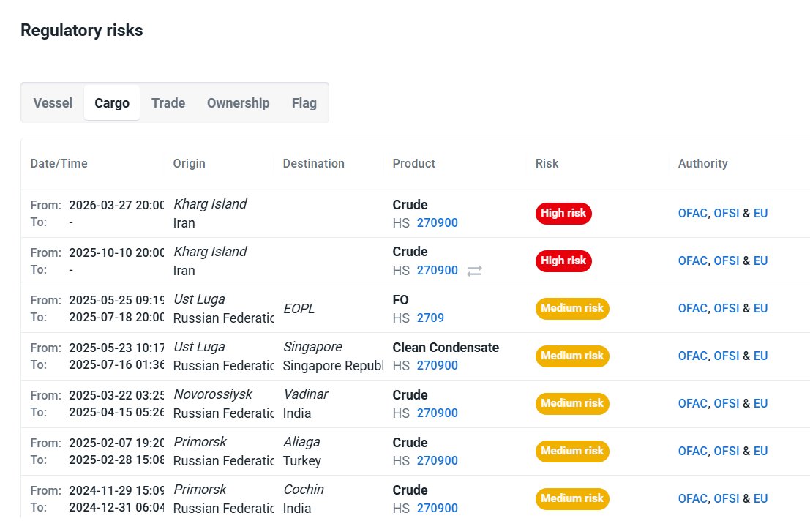Image resolution: width=810 pixels, height=532 pixels.
Task: Click the Risk column header
Action: pos(547,163)
